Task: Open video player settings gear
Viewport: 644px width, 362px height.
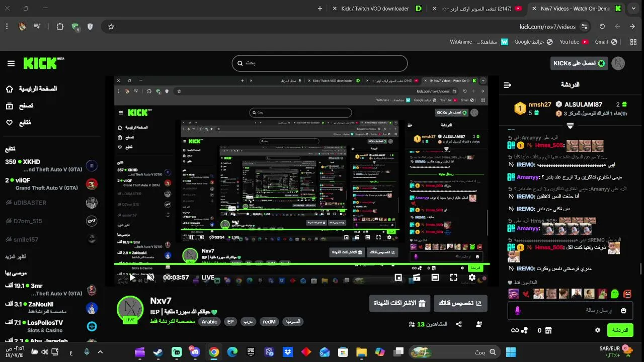Action: (472, 277)
